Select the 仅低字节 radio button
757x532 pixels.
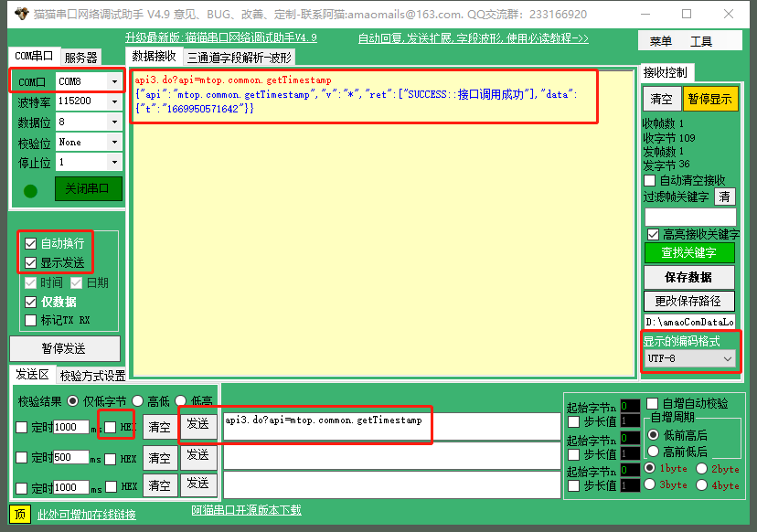73,400
